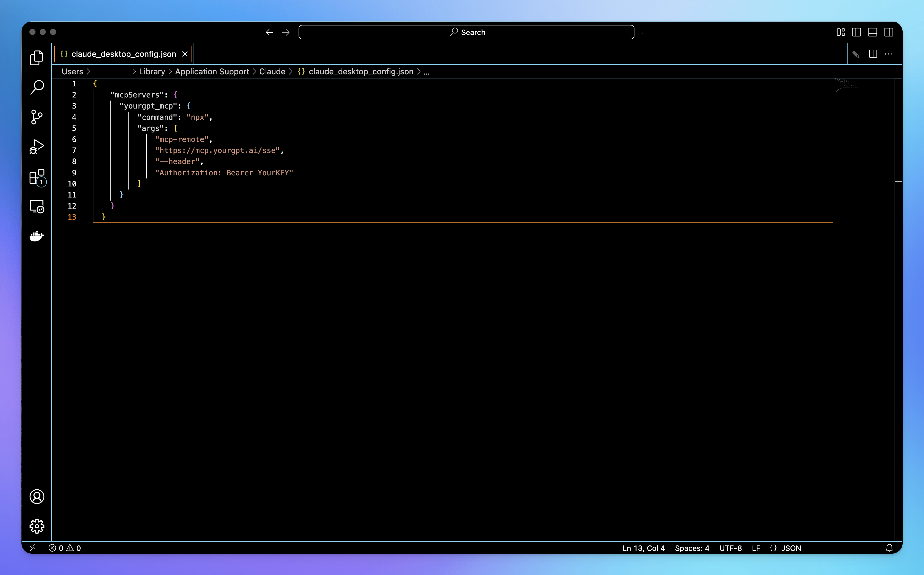
Task: Open Customize Layout options
Action: pyautogui.click(x=841, y=32)
